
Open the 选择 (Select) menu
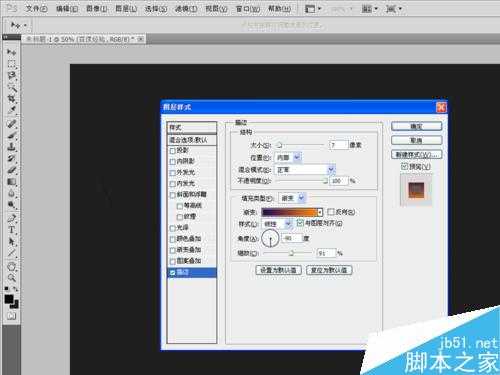(156, 8)
